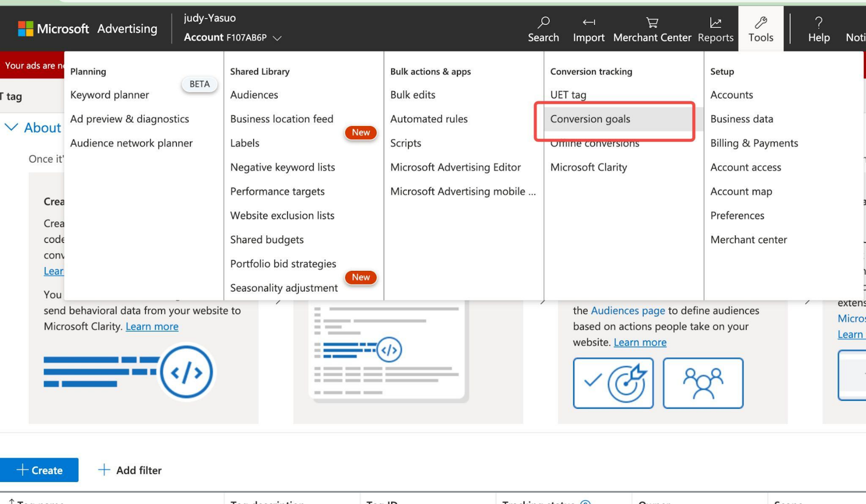Open Merchant Center cart icon
The width and height of the screenshot is (866, 504).
652,22
